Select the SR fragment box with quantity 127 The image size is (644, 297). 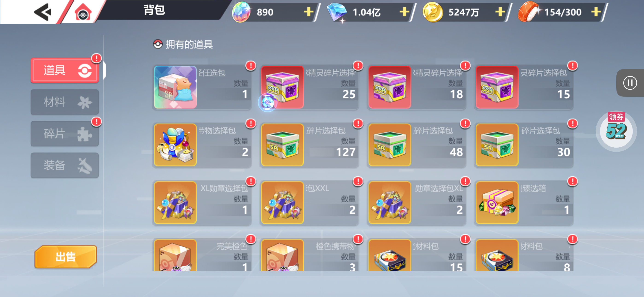click(x=310, y=145)
